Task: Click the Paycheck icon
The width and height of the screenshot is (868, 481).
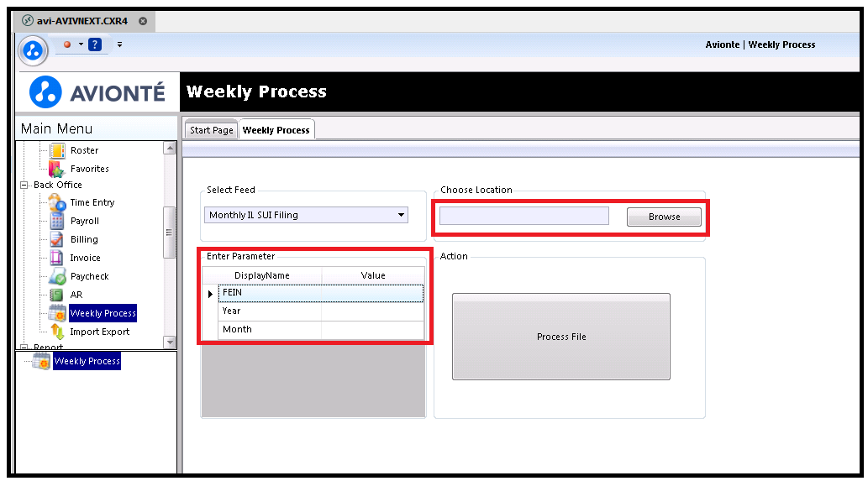Action: pos(57,276)
